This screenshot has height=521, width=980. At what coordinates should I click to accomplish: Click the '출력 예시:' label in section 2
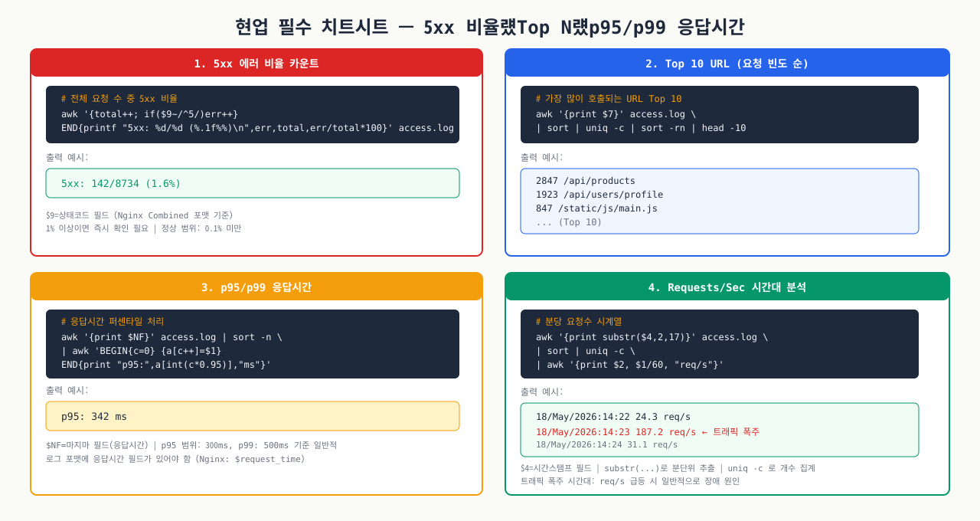pyautogui.click(x=542, y=157)
